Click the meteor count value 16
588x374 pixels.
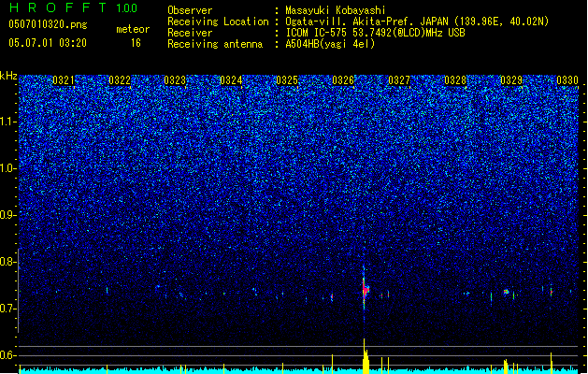pyautogui.click(x=136, y=43)
